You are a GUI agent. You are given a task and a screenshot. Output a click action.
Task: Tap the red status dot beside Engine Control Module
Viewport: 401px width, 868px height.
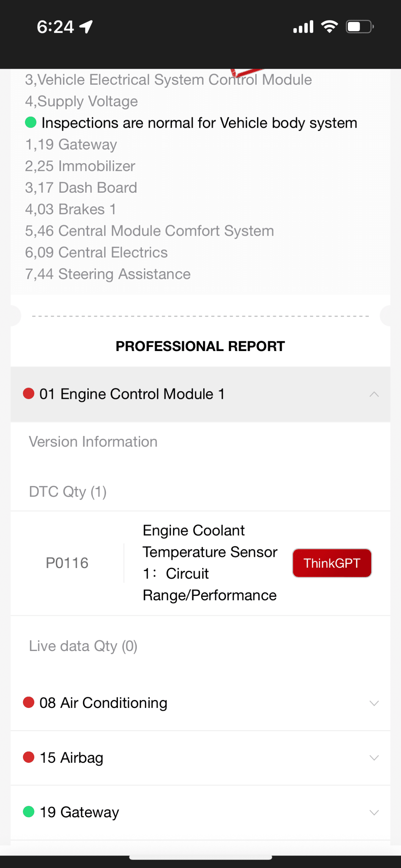tap(28, 394)
